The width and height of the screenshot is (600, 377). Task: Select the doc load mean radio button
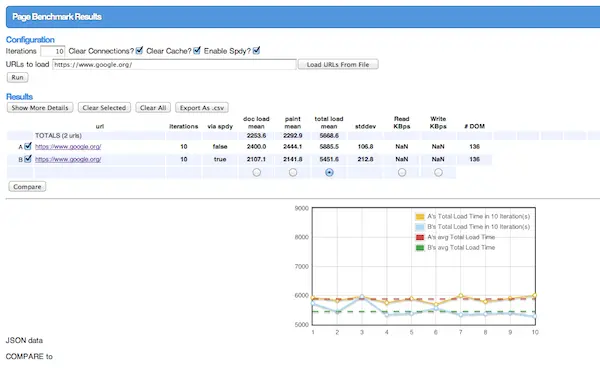click(256, 173)
